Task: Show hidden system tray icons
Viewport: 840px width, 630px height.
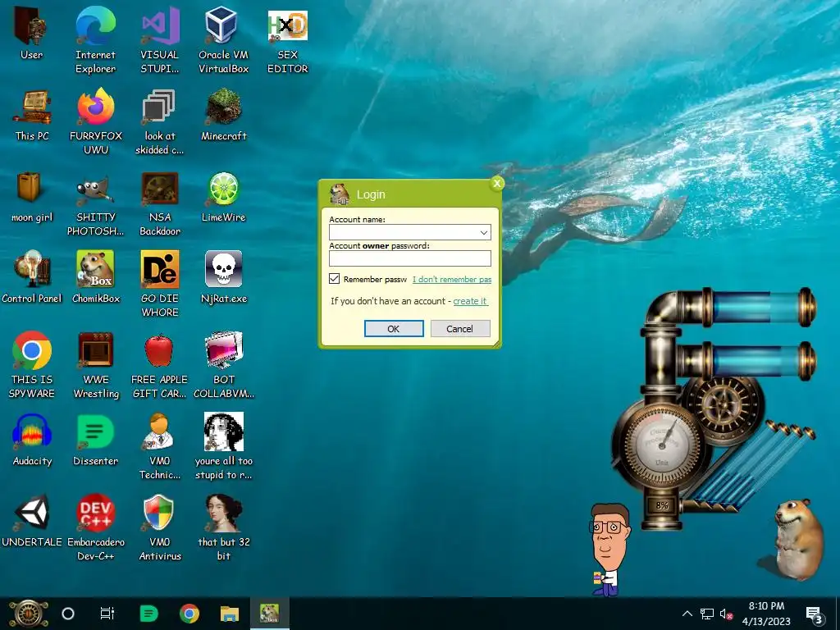Action: click(x=687, y=614)
